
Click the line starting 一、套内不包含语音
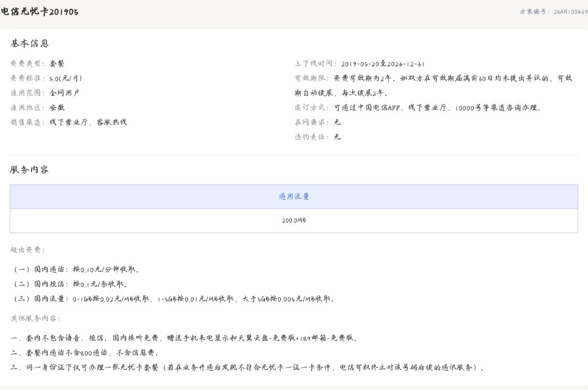click(184, 338)
